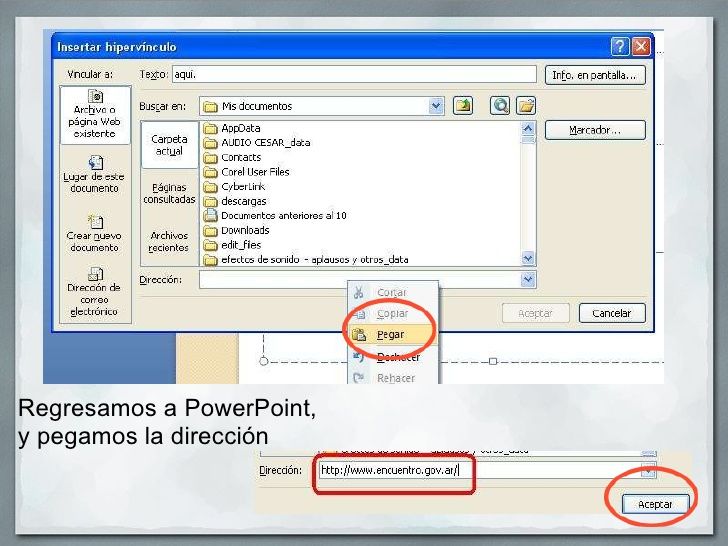
Task: Choose Pegar from the context menu
Action: coord(392,334)
